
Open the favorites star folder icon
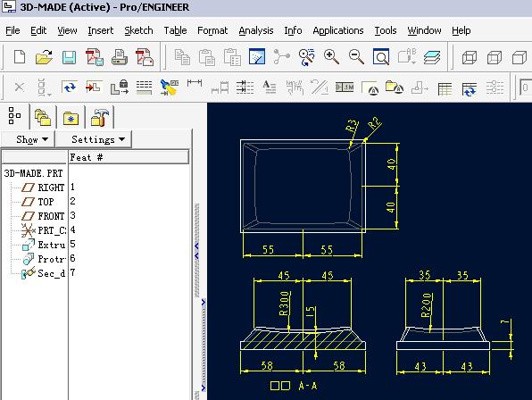[71, 119]
